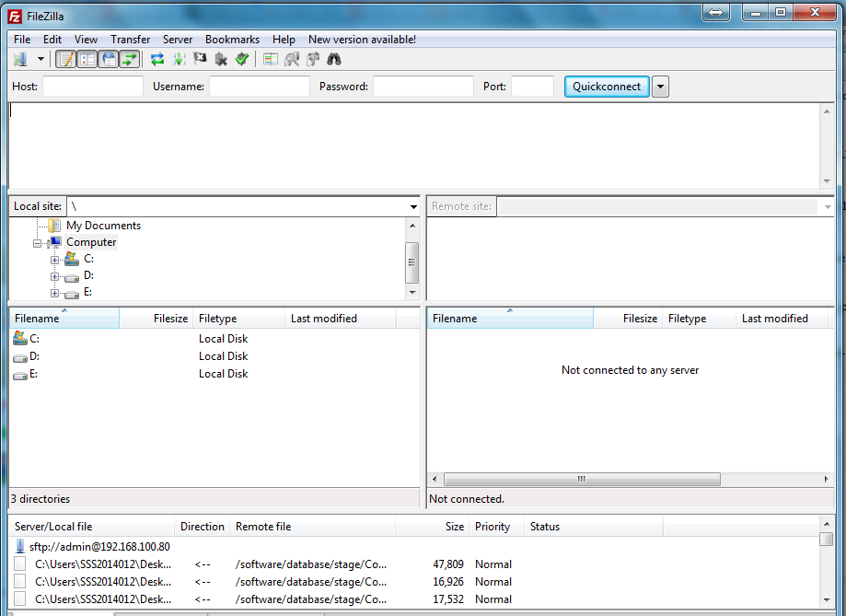This screenshot has height=616, width=846.
Task: Open the Local site path dropdown
Action: click(413, 207)
